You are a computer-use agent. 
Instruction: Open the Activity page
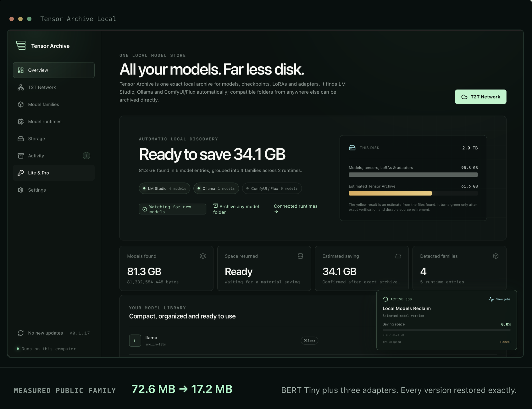coord(54,156)
